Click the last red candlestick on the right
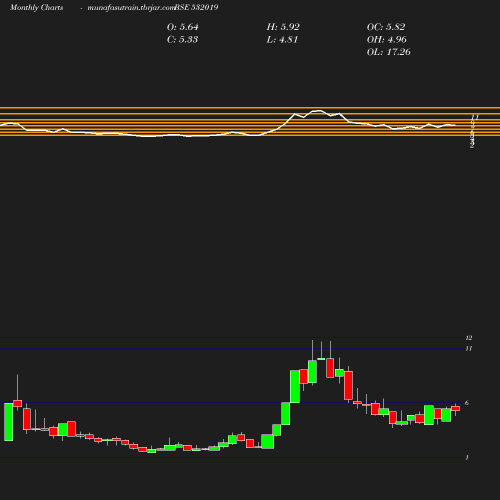 click(x=456, y=408)
